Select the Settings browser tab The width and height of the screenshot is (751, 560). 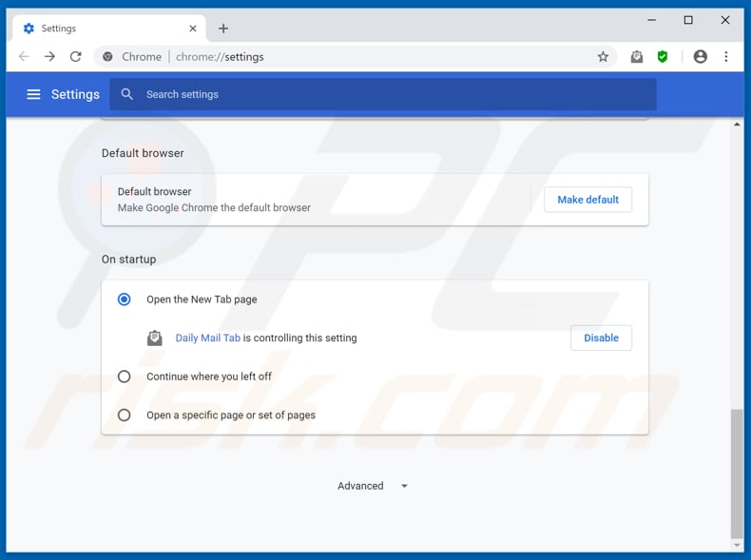coord(109,29)
